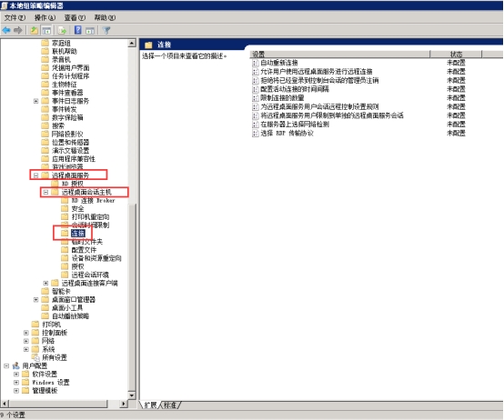
Task: Open the 查看 menu
Action: tap(75, 17)
